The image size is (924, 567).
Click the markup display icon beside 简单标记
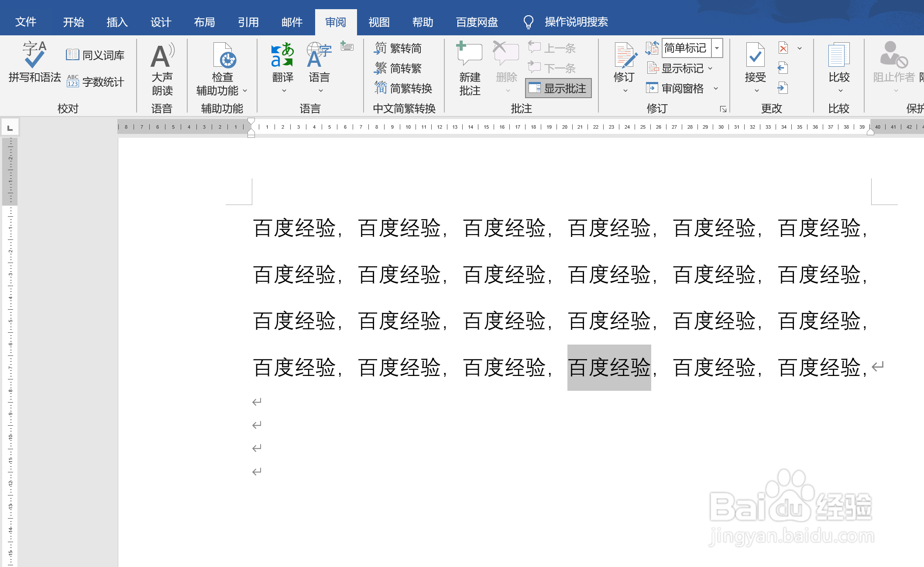click(652, 48)
